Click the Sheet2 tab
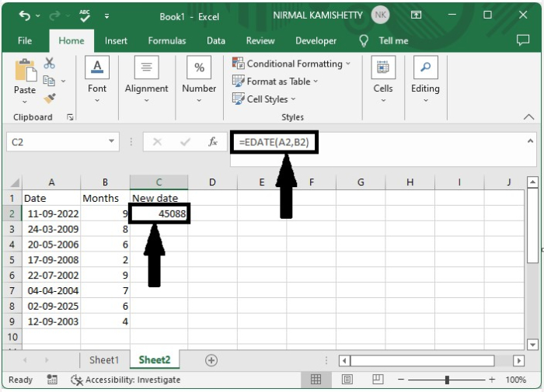The image size is (544, 392). click(155, 359)
